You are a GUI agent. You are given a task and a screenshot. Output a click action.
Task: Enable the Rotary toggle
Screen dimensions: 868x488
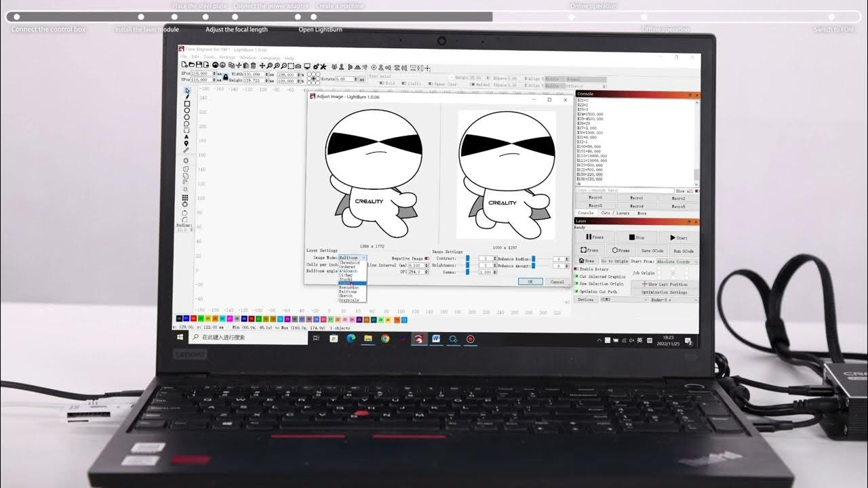(576, 269)
